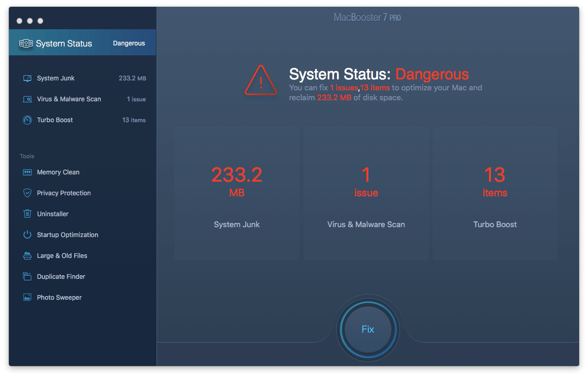Click the Dangerous label in sidebar header

pos(129,43)
